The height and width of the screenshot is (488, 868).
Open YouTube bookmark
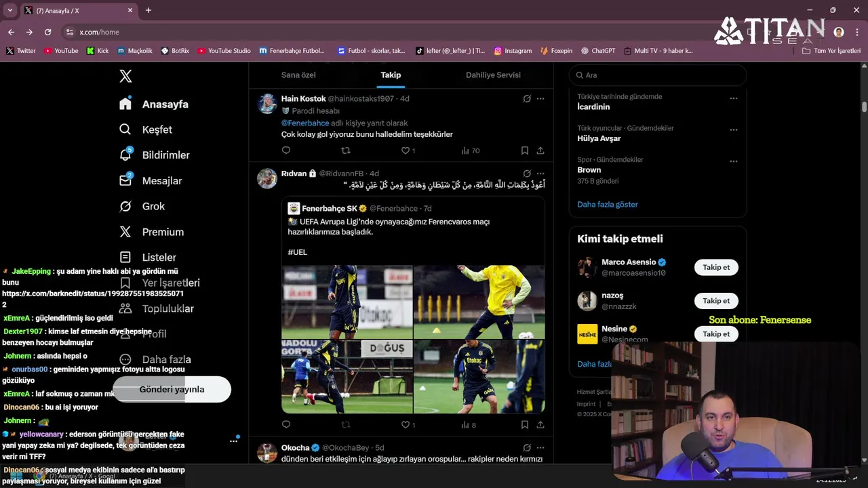click(x=61, y=51)
